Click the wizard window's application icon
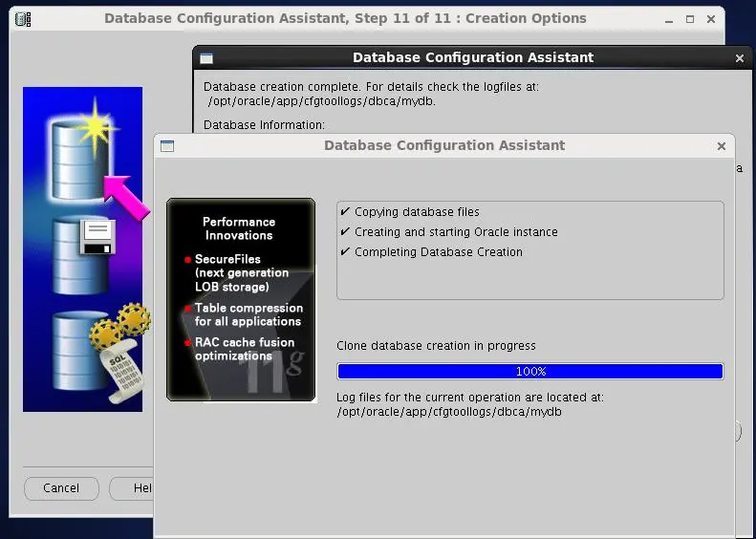Viewport: 756px width, 539px height. pyautogui.click(x=23, y=19)
